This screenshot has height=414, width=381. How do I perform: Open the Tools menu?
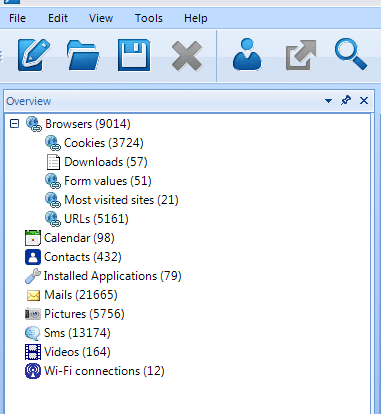(x=149, y=18)
